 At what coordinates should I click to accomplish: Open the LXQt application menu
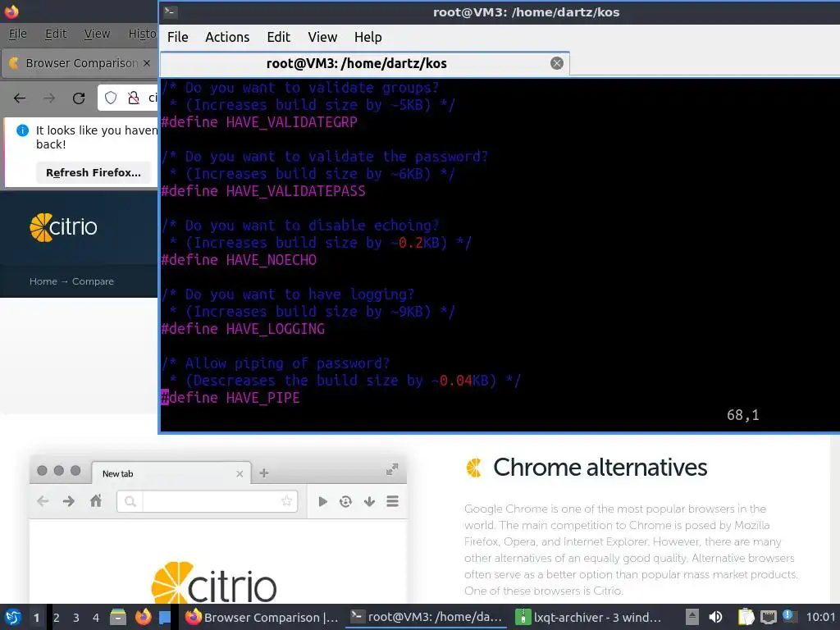(13, 617)
